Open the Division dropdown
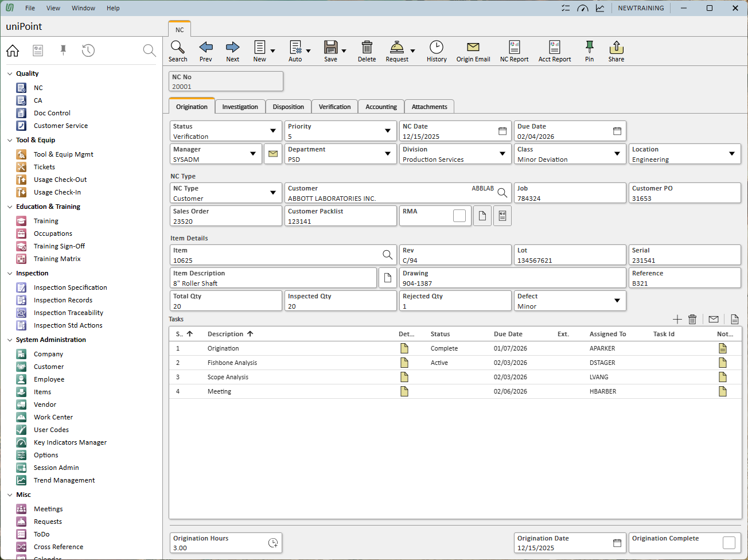 click(502, 154)
